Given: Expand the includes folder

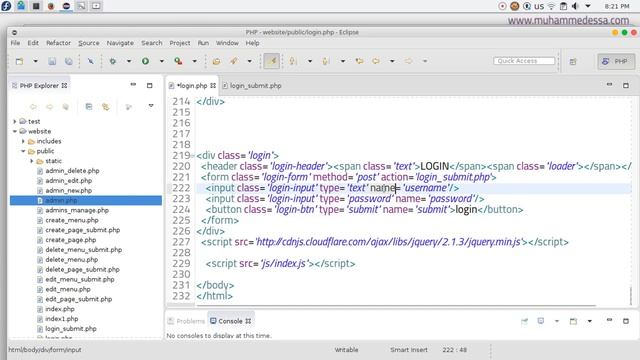Looking at the screenshot, I should (23, 141).
